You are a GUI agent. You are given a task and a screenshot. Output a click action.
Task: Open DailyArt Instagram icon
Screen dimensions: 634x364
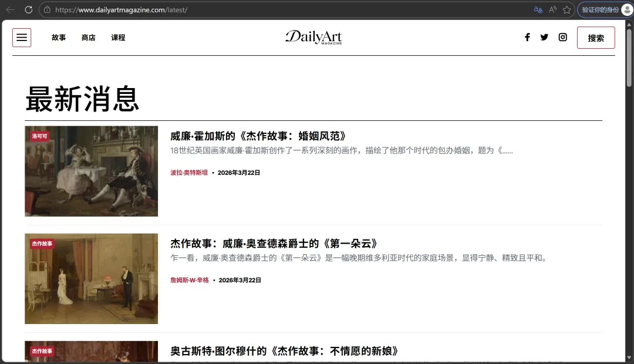pyautogui.click(x=562, y=37)
